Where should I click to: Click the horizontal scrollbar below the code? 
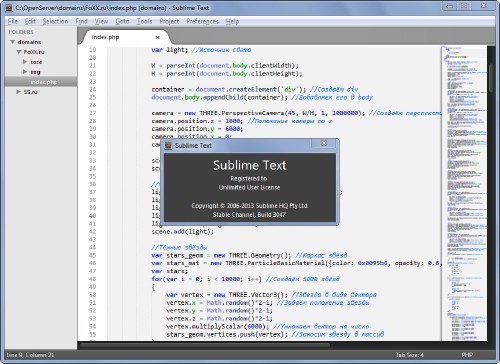205,345
